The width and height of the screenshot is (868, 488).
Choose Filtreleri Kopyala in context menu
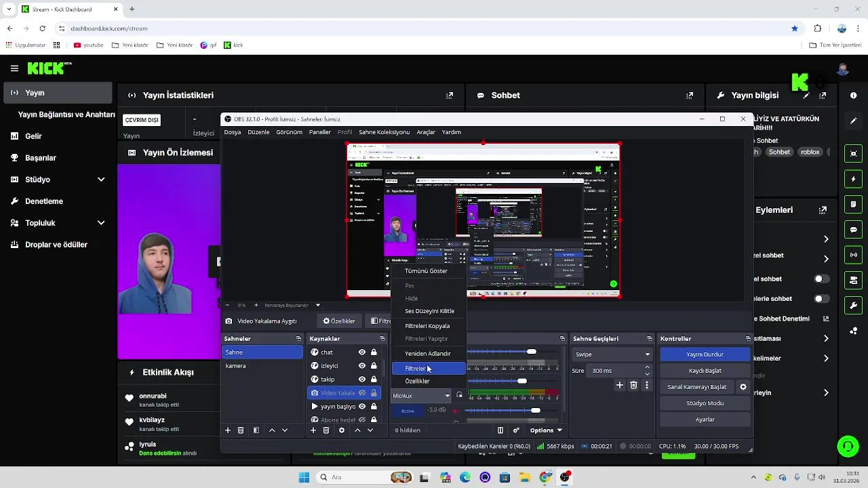click(x=429, y=326)
